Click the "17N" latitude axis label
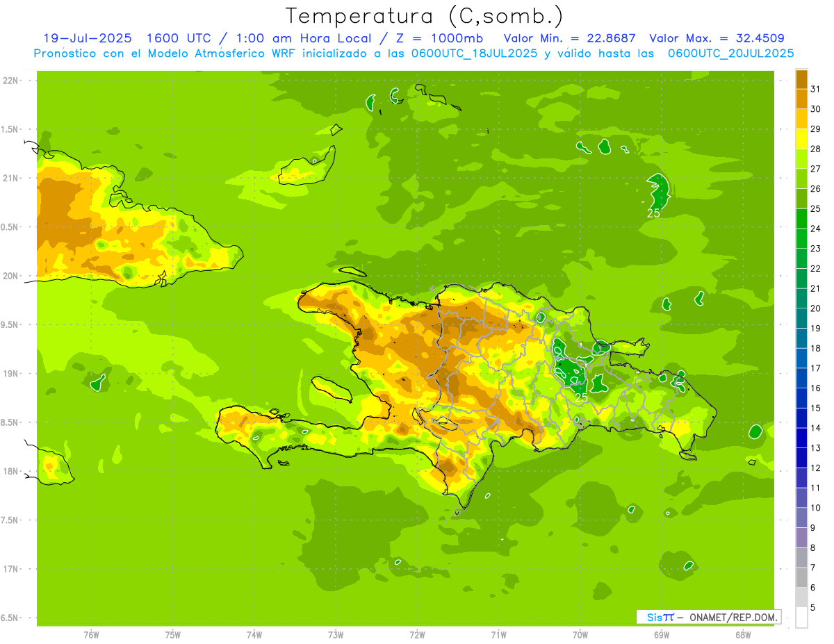Viewport: 834px width, 644px height. [10, 569]
